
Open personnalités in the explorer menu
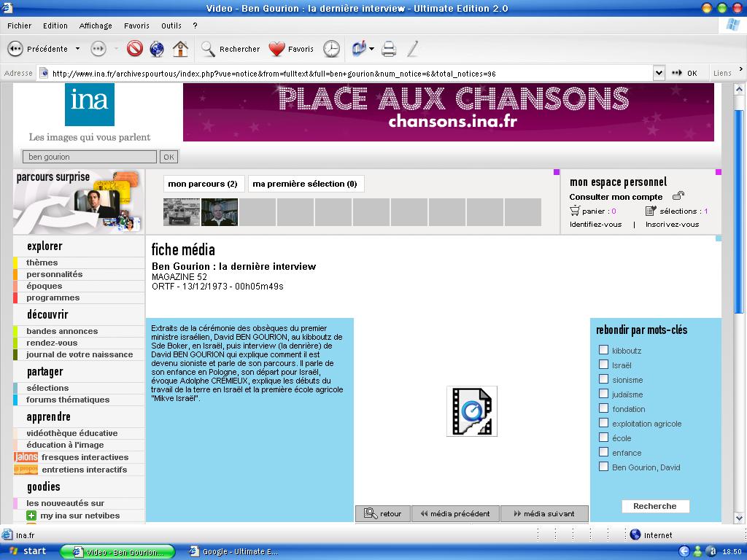click(x=54, y=274)
